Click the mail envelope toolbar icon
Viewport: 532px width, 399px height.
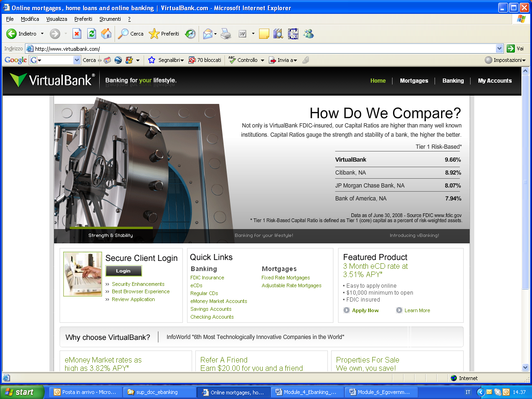click(208, 34)
